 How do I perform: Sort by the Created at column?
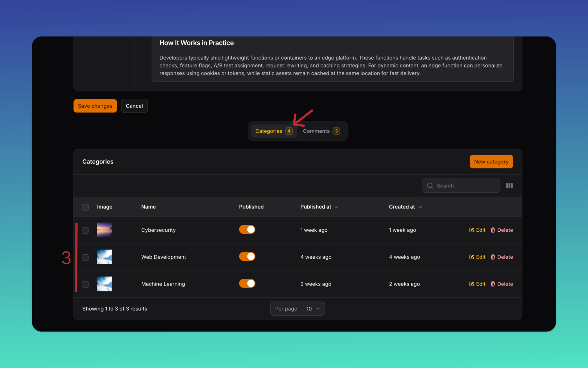[x=405, y=207]
